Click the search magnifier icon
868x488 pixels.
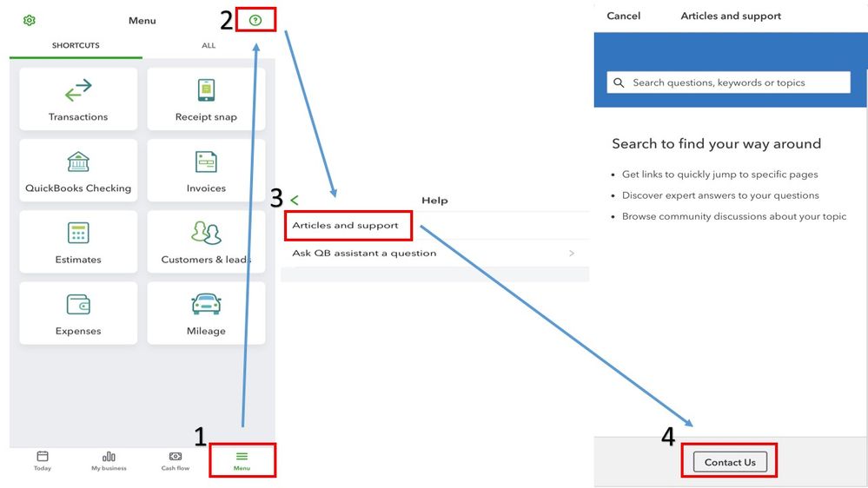pos(619,82)
